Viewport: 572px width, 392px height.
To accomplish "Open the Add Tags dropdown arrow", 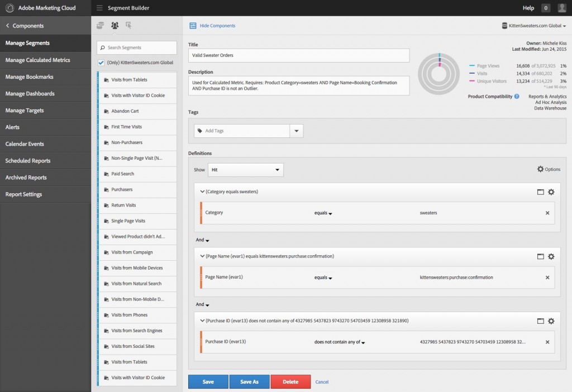I will (296, 131).
